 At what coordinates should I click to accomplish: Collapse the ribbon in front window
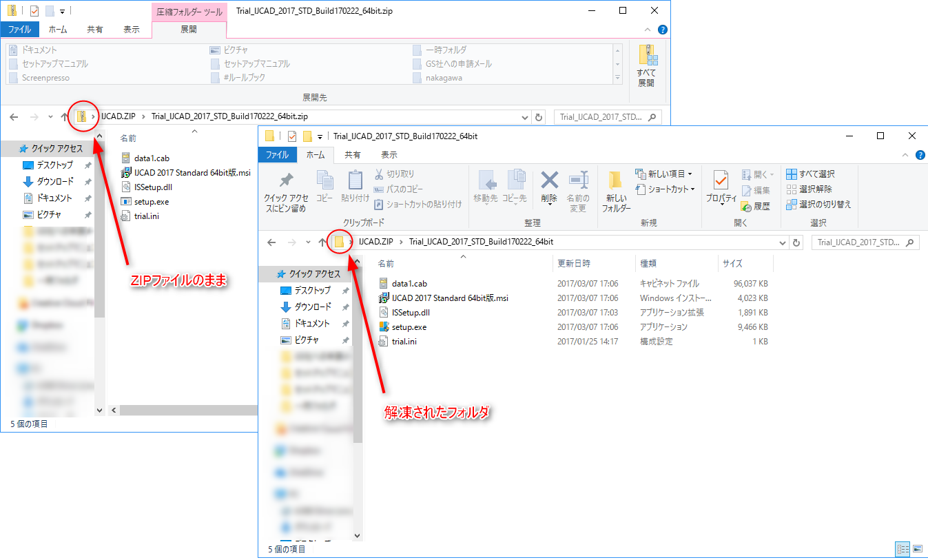(907, 155)
